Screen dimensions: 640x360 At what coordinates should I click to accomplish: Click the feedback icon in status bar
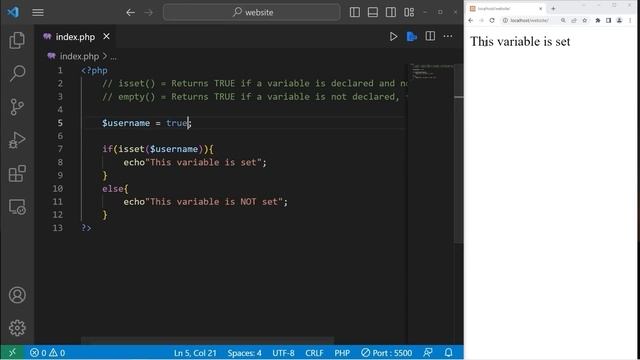[428, 353]
